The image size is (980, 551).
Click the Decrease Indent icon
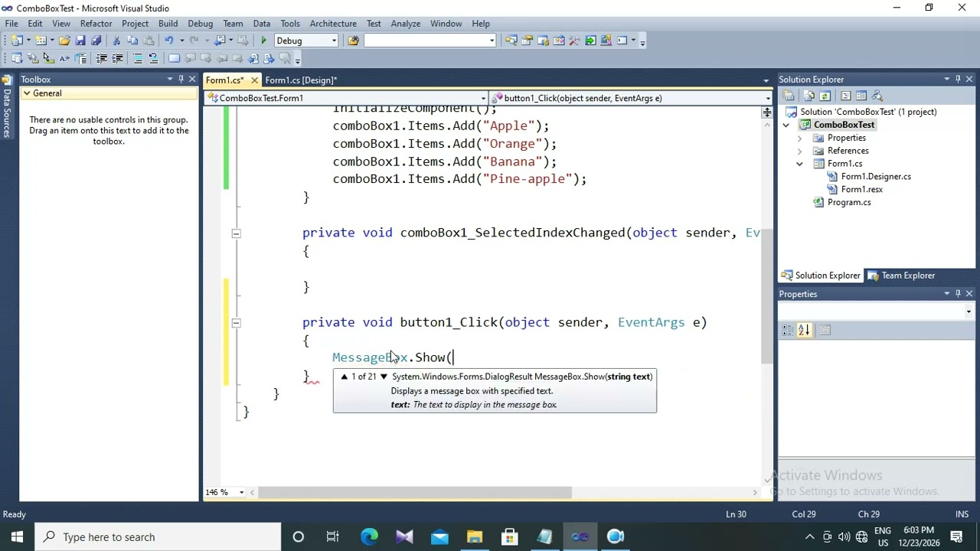[101, 58]
